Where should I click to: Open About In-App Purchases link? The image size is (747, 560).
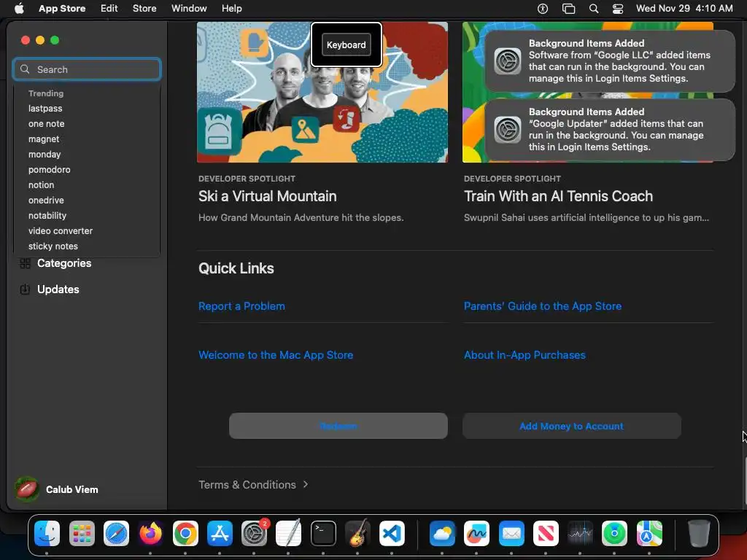(x=525, y=355)
